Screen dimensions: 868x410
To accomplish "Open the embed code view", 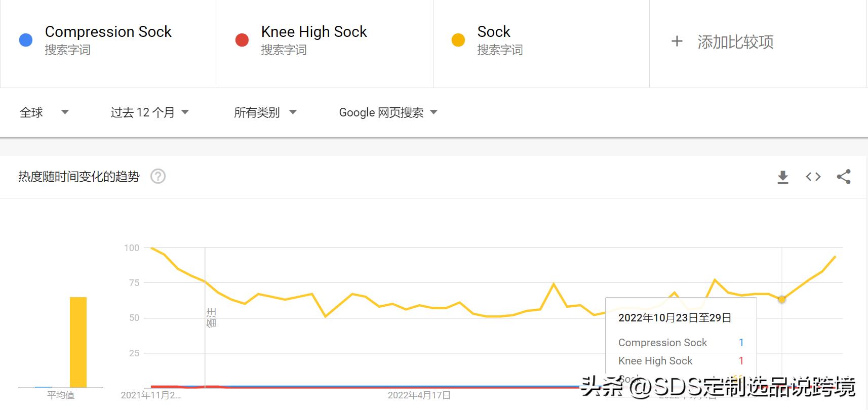I will [813, 177].
